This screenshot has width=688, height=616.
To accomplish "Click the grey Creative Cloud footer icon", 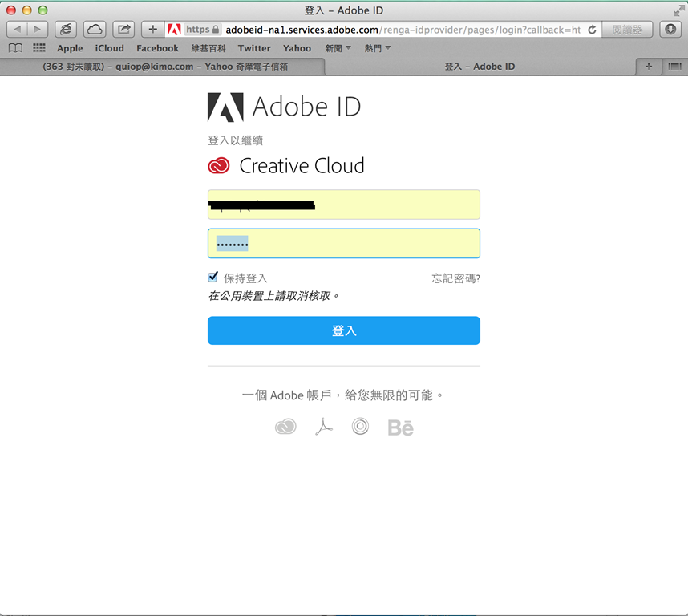I will (285, 427).
